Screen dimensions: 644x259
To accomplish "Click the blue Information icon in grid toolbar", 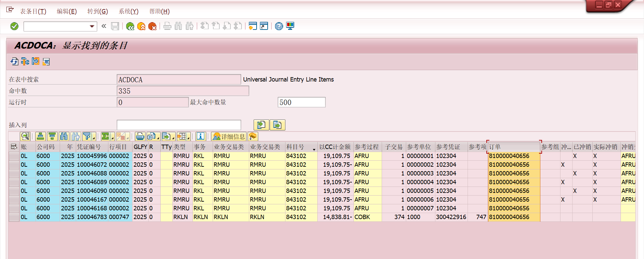I will pos(201,136).
